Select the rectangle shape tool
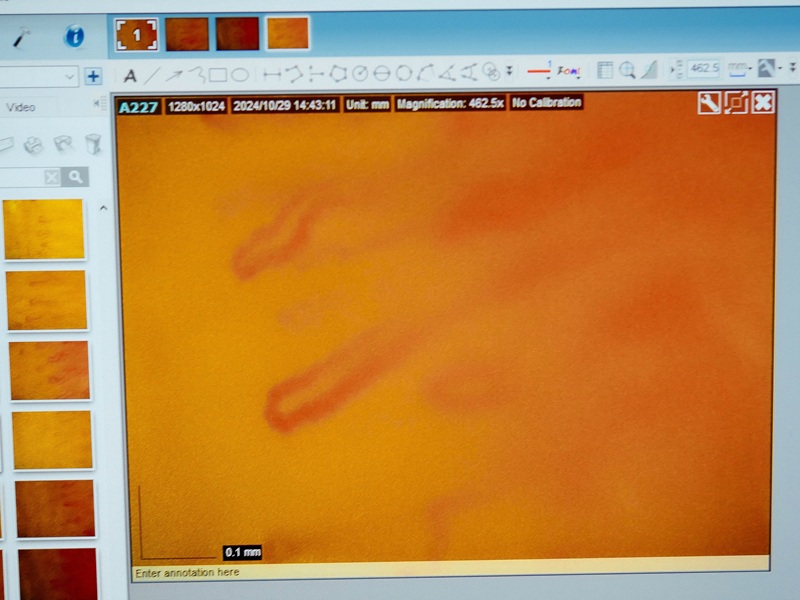 217,75
